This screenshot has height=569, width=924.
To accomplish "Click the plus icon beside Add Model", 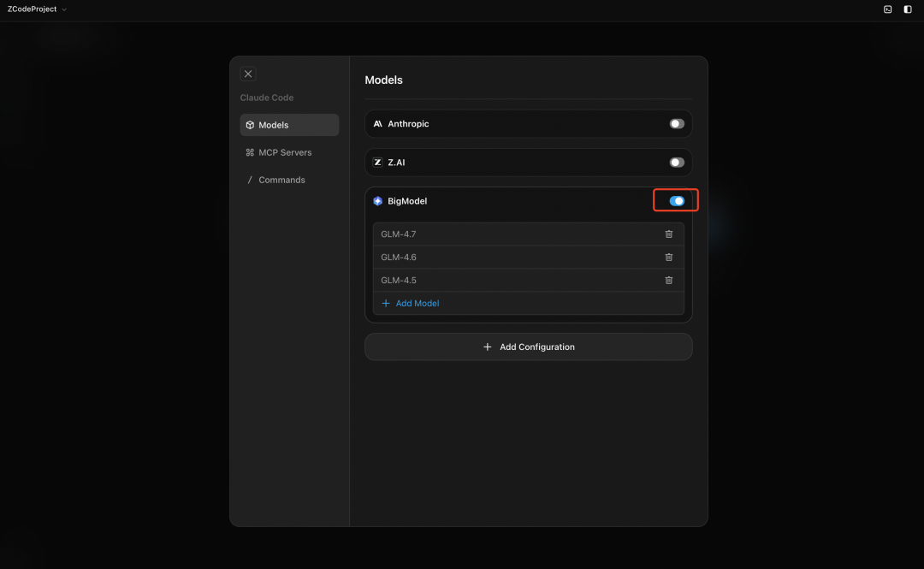I will pyautogui.click(x=385, y=303).
